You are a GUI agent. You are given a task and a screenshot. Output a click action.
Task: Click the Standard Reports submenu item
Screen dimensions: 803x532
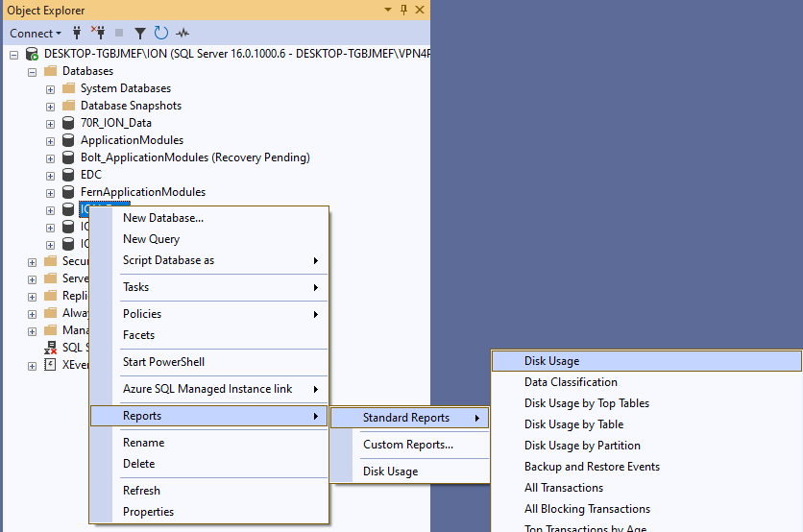pyautogui.click(x=410, y=418)
